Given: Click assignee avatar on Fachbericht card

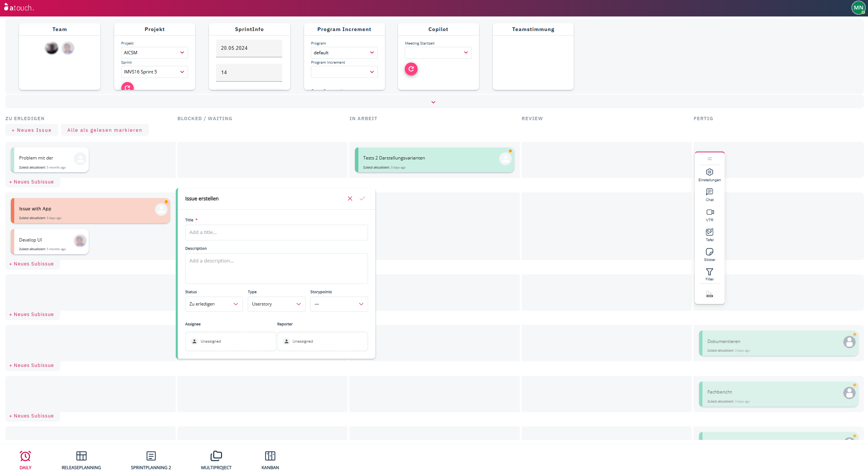Looking at the screenshot, I should (x=849, y=393).
